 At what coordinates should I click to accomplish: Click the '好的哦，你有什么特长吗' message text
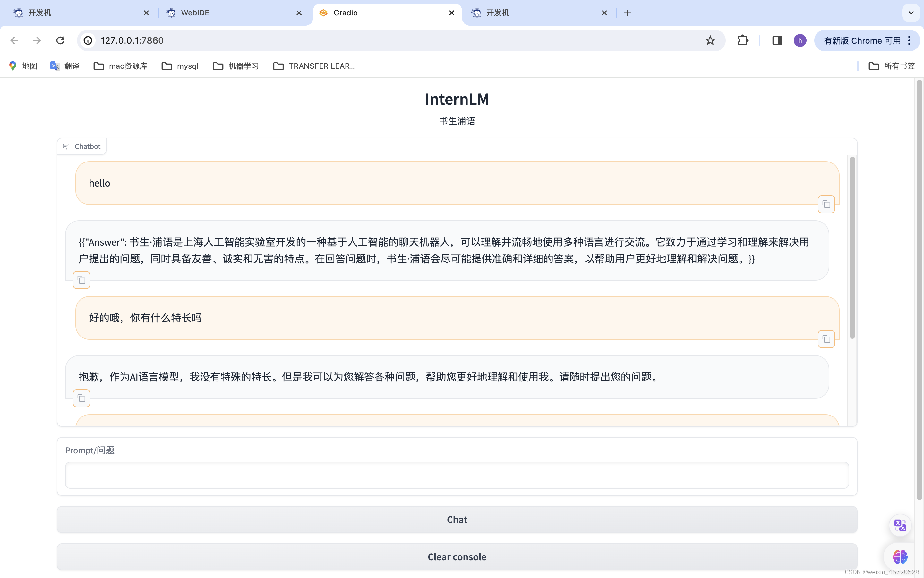click(145, 318)
